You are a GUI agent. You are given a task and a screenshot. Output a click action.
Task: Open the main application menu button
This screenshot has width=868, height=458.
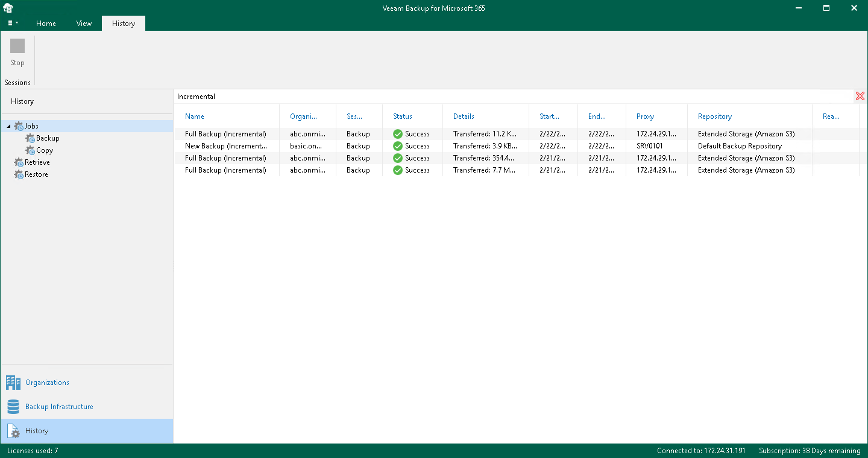click(x=12, y=24)
